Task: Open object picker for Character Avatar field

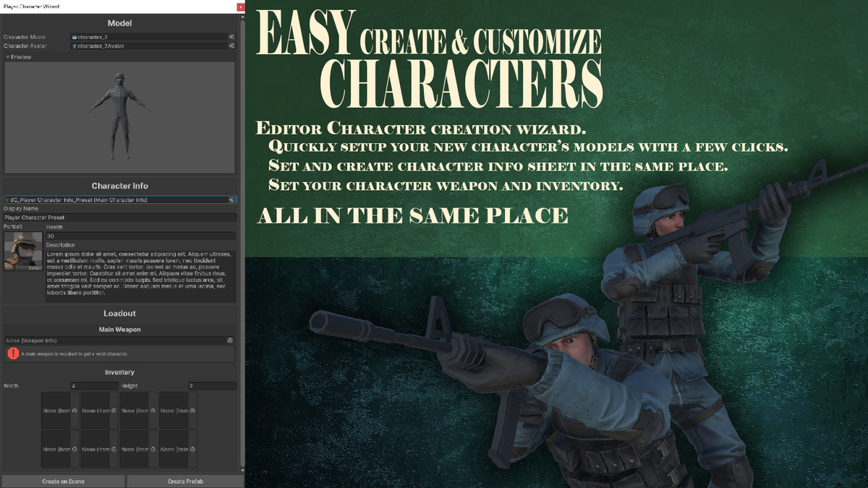Action: click(232, 46)
